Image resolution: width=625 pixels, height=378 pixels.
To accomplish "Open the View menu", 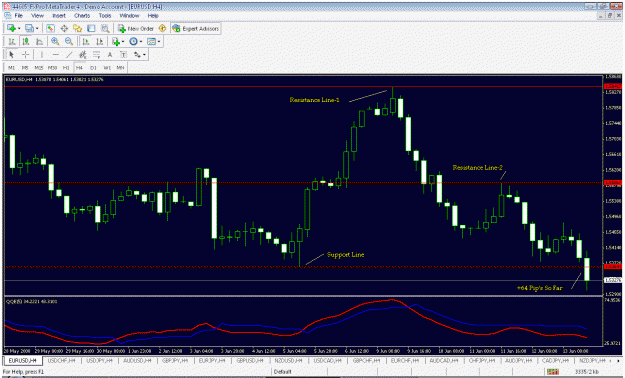I will pyautogui.click(x=37, y=16).
